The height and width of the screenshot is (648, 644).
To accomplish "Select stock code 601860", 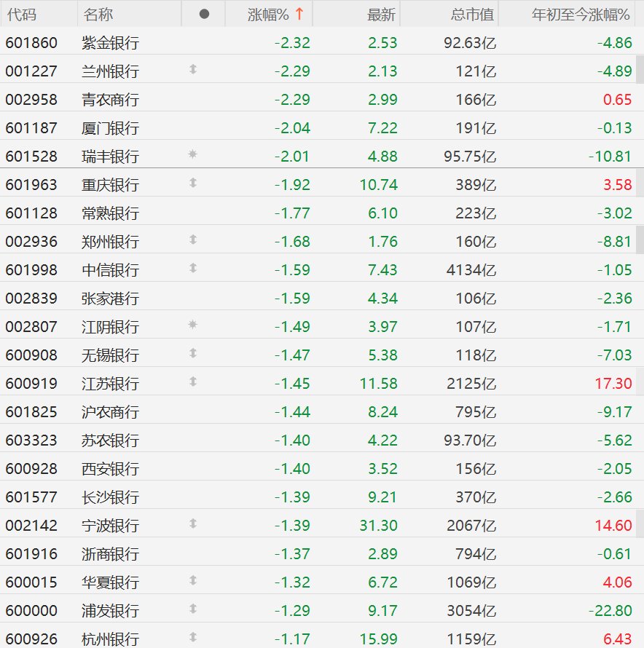I will click(31, 43).
